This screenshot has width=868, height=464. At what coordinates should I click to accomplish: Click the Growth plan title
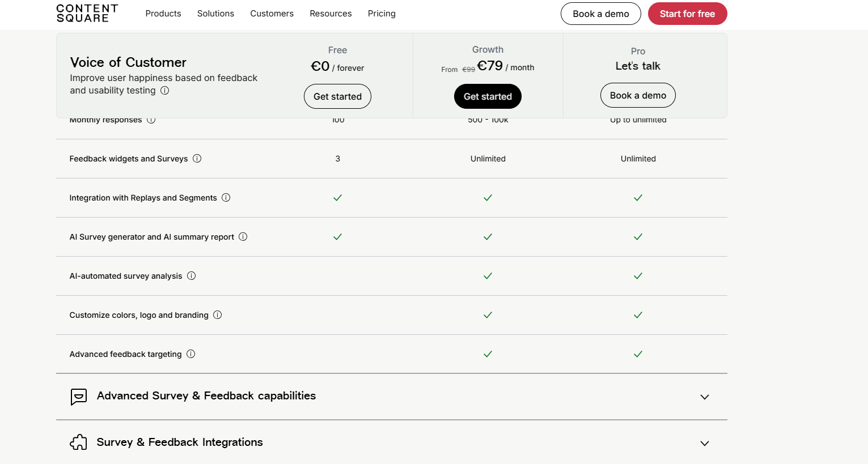coord(488,50)
